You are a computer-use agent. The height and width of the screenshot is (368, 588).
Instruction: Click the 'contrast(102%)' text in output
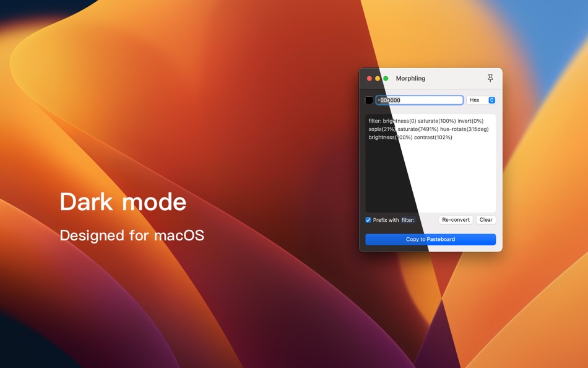433,138
